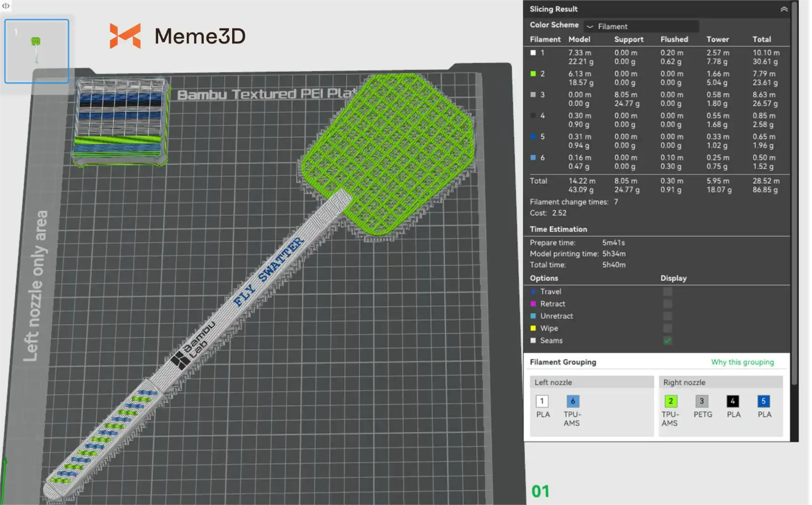This screenshot has height=505, width=812.
Task: Enable the Retract display checkbox
Action: (x=667, y=304)
